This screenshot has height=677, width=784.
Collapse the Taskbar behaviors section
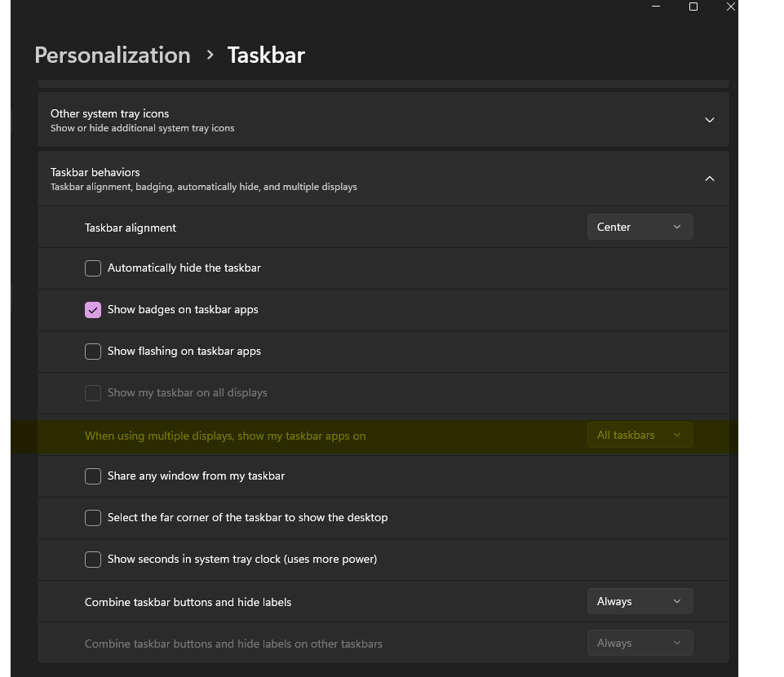click(709, 179)
